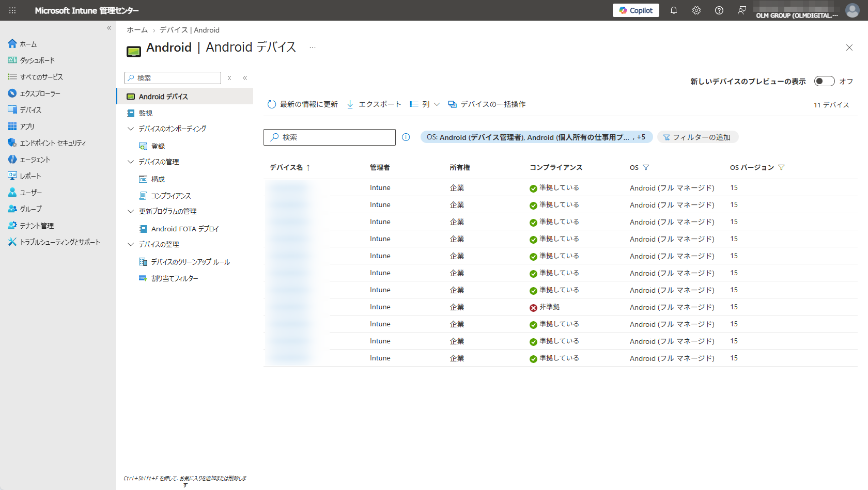
Task: Click the グループ icon in sidebar
Action: click(12, 209)
